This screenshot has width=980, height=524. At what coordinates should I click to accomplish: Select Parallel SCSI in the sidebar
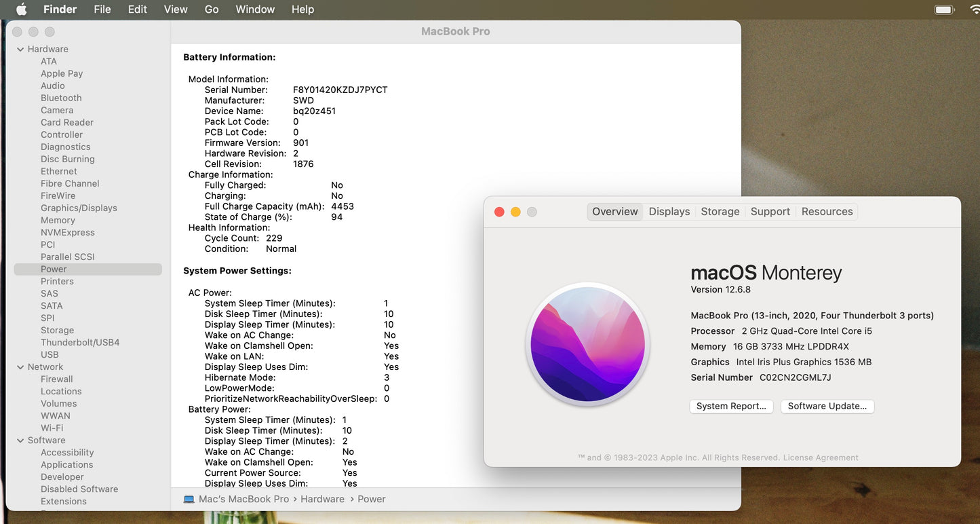(x=68, y=257)
